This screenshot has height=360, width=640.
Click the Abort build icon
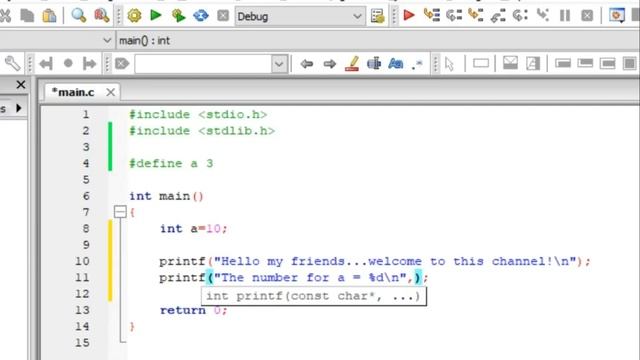pyautogui.click(x=223, y=16)
